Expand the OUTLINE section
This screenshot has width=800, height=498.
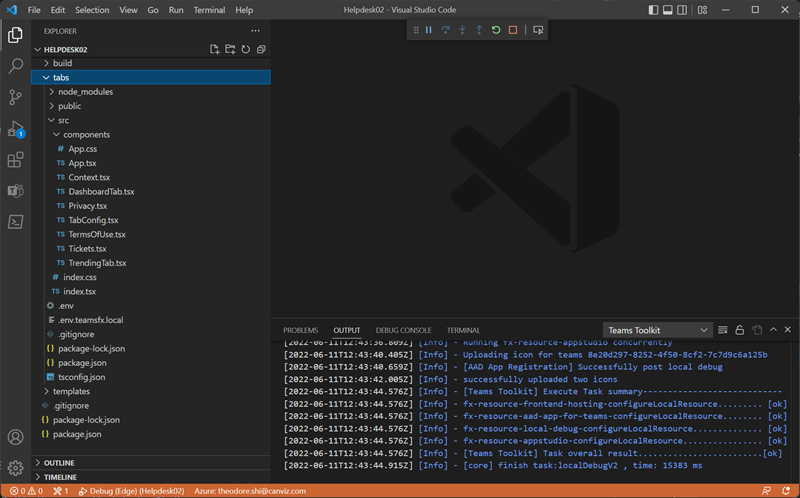coord(151,463)
